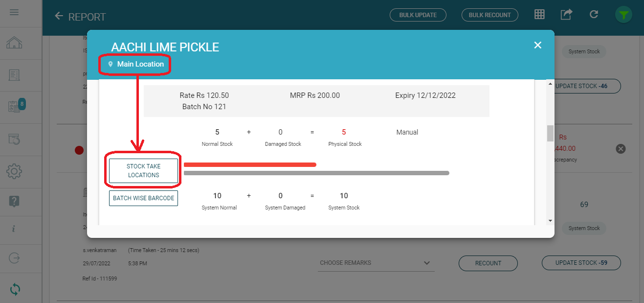
Task: Click the Bulk Recount button
Action: [489, 15]
